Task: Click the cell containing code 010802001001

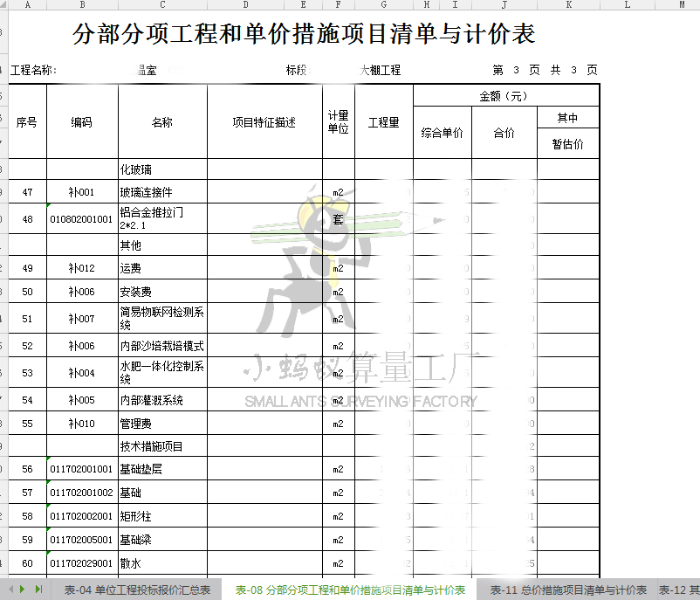Action: [82, 219]
